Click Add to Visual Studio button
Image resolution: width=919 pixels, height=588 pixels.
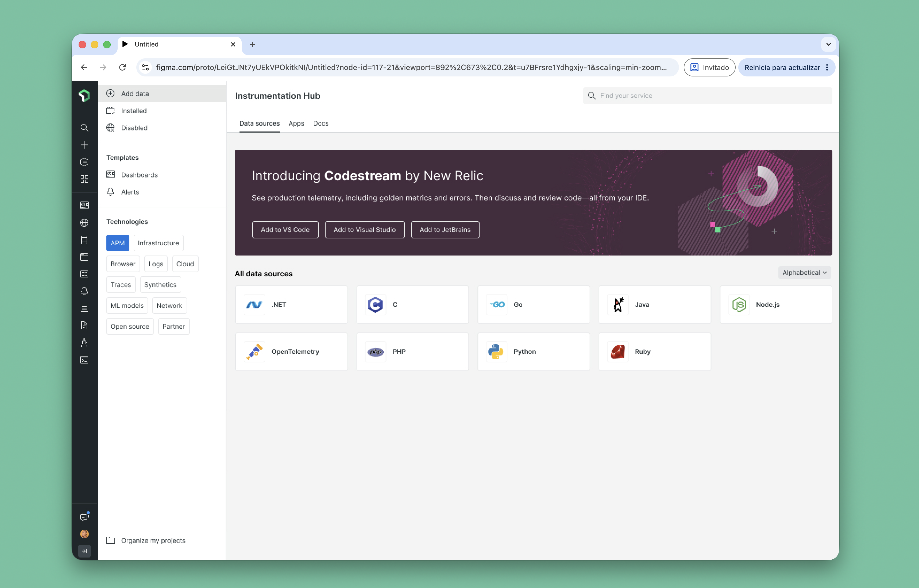pos(365,230)
